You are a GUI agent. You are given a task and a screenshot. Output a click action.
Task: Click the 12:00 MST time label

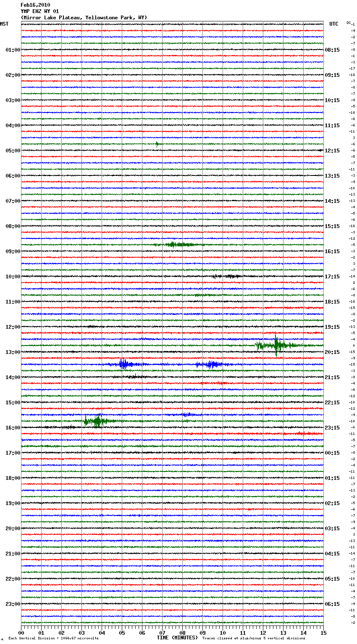pos(13,327)
